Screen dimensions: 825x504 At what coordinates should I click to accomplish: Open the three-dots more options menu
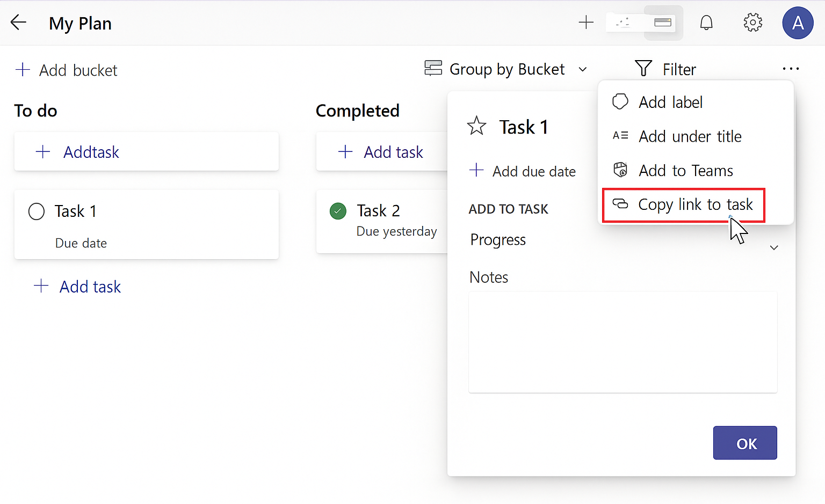point(791,69)
